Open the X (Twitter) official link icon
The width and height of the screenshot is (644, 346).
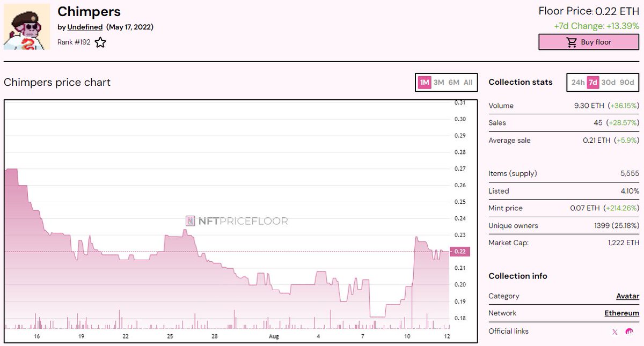tap(615, 332)
